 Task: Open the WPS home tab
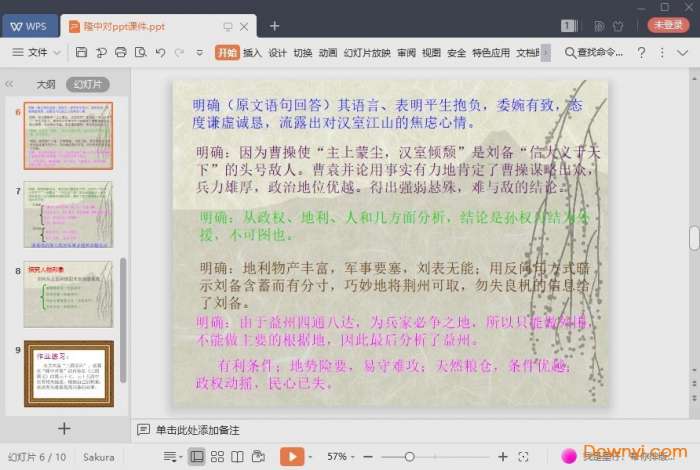pos(29,26)
